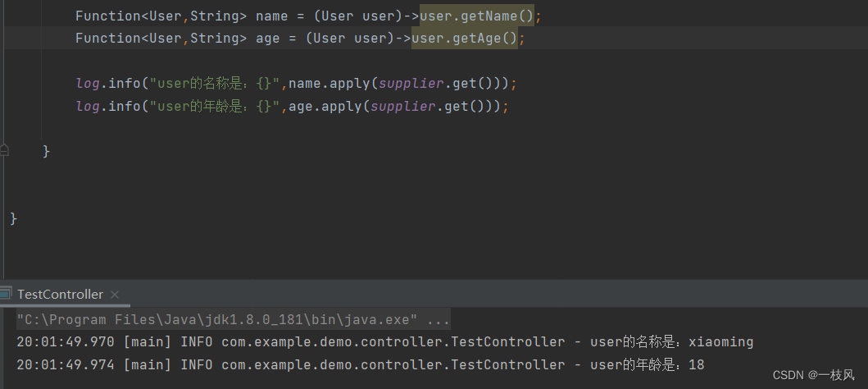Screen dimensions: 868x389
Task: Click the user.getName() lambda expression
Action: coord(477,16)
